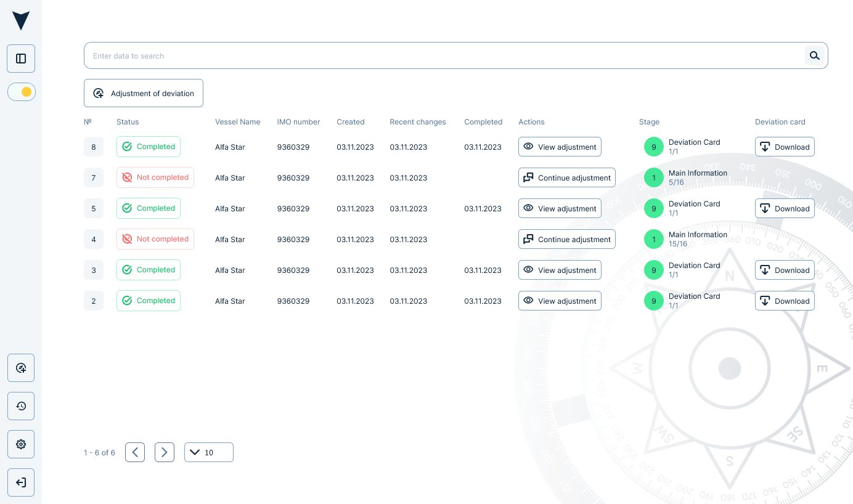
Task: Click the Created column header
Action: coord(351,122)
